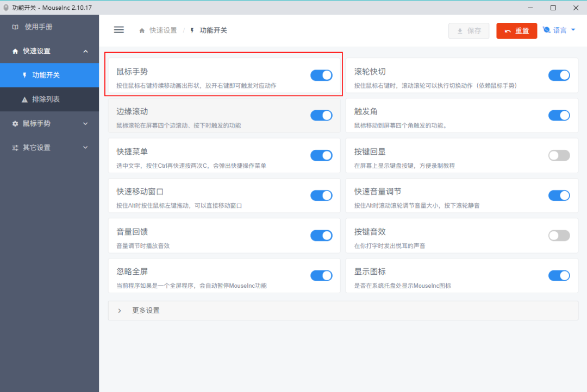This screenshot has height=392, width=587.
Task: Click the book icon next to 使用手册
Action: point(15,27)
